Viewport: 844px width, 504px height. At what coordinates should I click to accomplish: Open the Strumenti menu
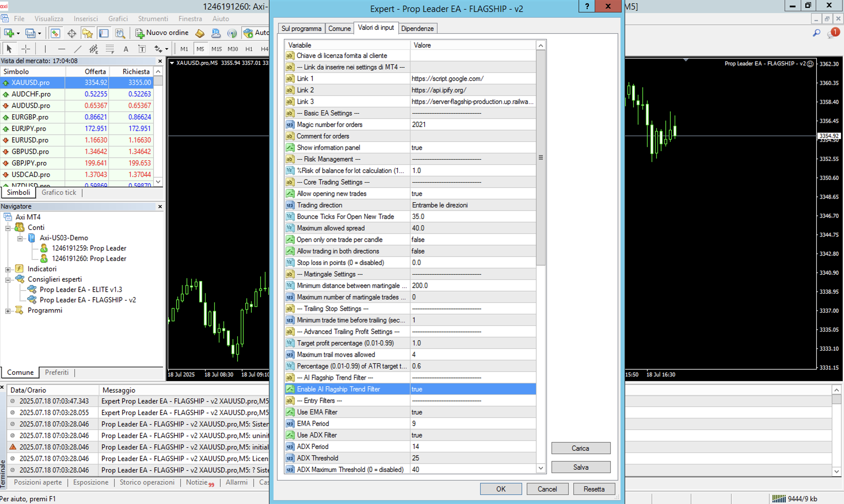153,19
